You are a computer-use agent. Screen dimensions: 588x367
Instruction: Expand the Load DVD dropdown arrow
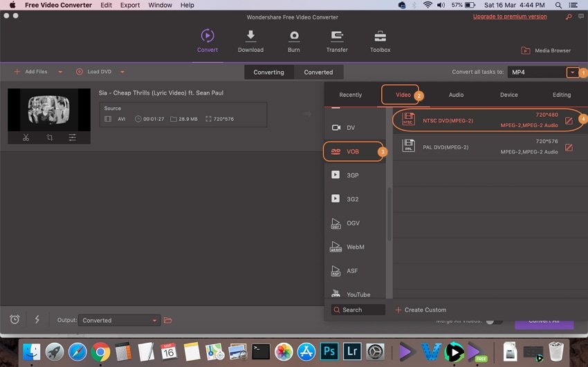click(x=122, y=72)
